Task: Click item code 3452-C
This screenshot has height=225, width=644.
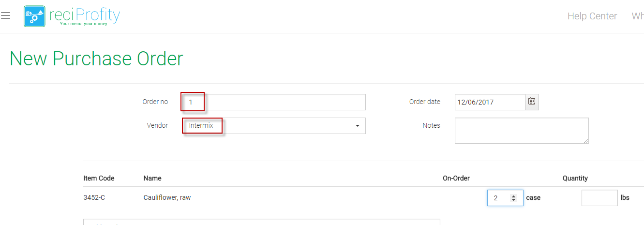Action: (94, 197)
